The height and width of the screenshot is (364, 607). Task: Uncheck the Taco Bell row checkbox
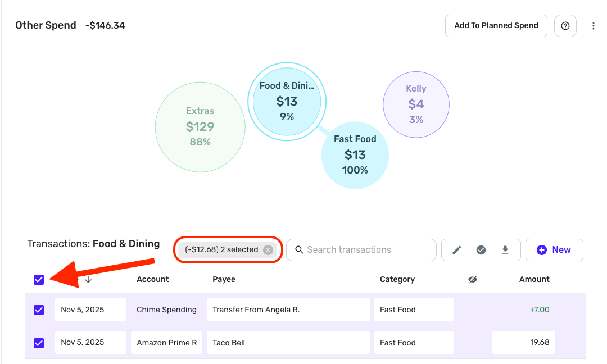pos(39,343)
